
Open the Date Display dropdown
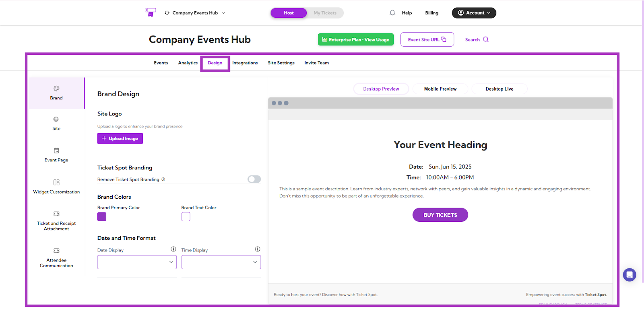point(137,262)
